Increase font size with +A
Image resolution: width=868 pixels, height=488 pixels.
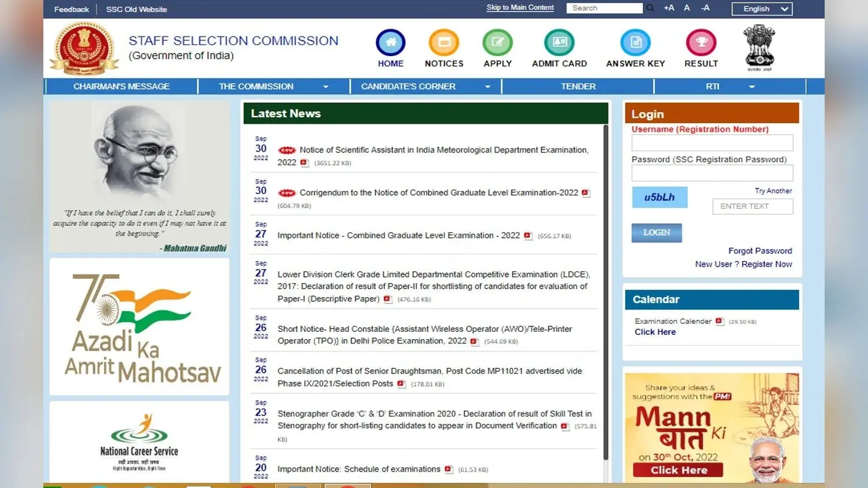[669, 8]
